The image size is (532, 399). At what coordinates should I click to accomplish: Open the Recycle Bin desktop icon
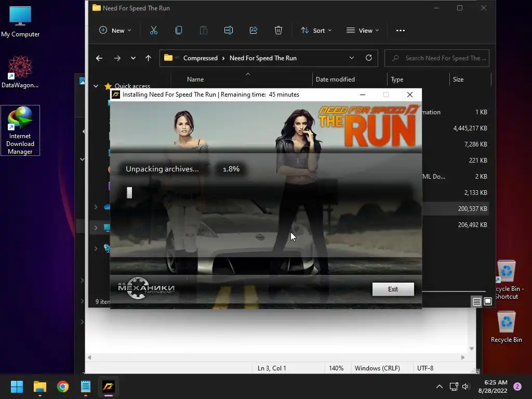coord(506,327)
